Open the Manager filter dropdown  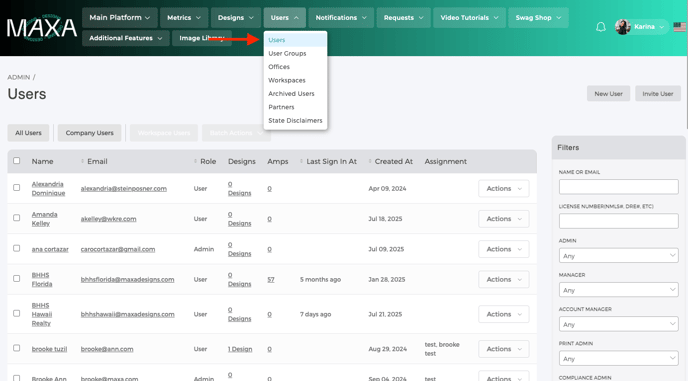pyautogui.click(x=618, y=290)
